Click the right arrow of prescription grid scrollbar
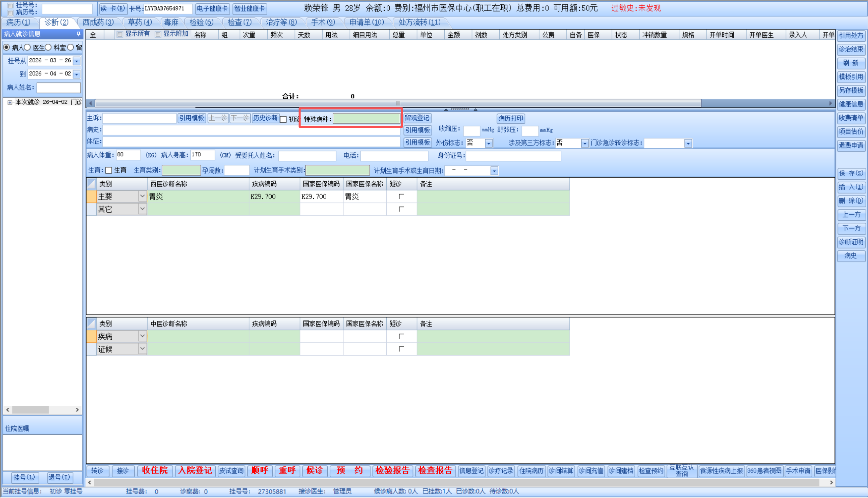This screenshot has width=868, height=498. point(830,103)
